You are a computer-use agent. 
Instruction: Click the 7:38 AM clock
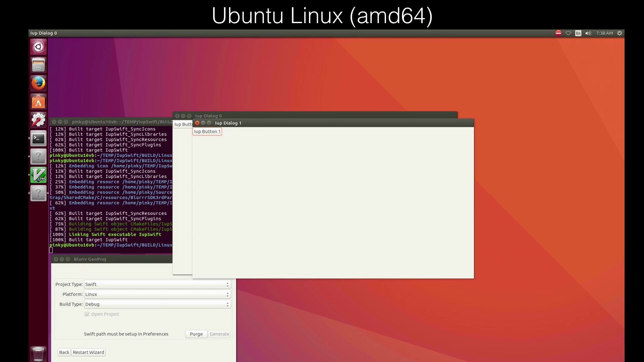pyautogui.click(x=604, y=33)
